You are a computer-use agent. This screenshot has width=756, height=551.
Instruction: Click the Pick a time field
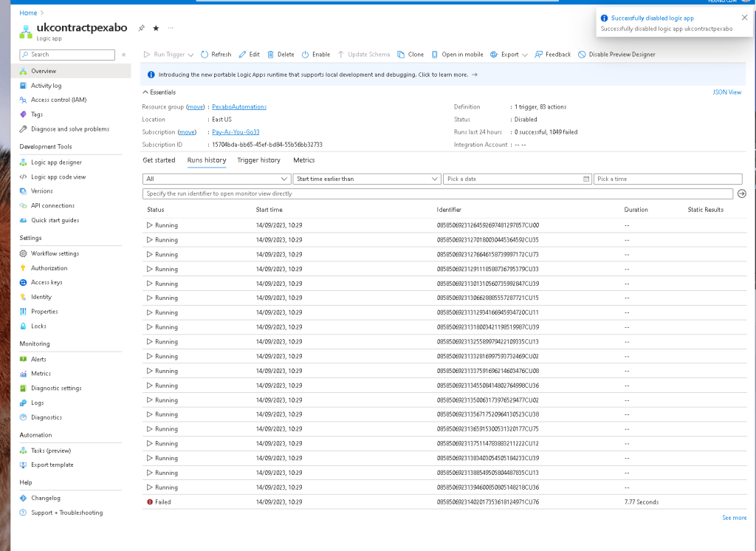(667, 179)
